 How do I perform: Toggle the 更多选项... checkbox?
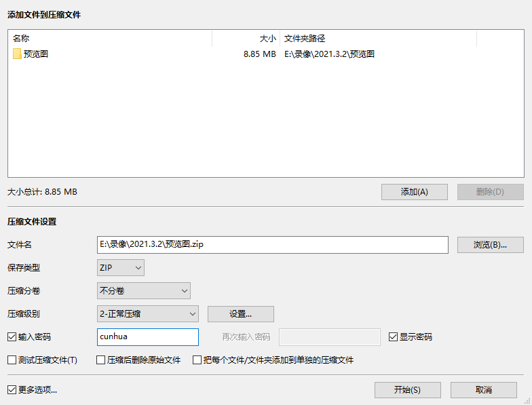tap(12, 390)
